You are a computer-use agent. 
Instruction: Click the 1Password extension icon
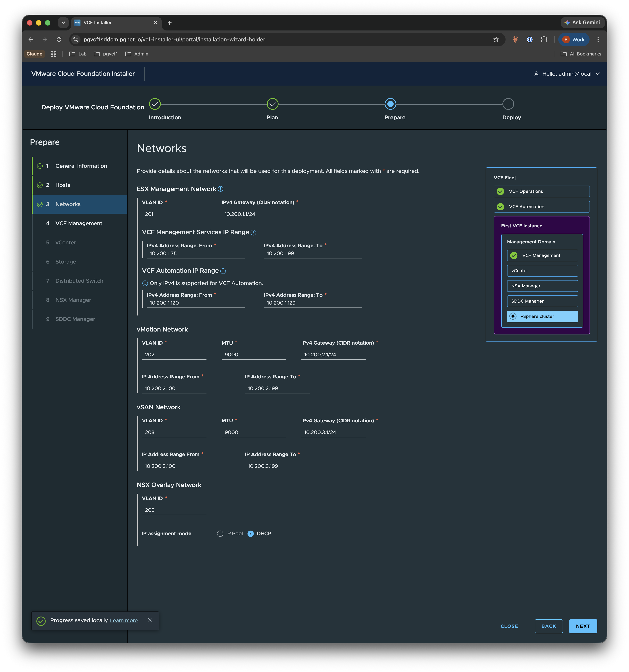click(x=530, y=39)
